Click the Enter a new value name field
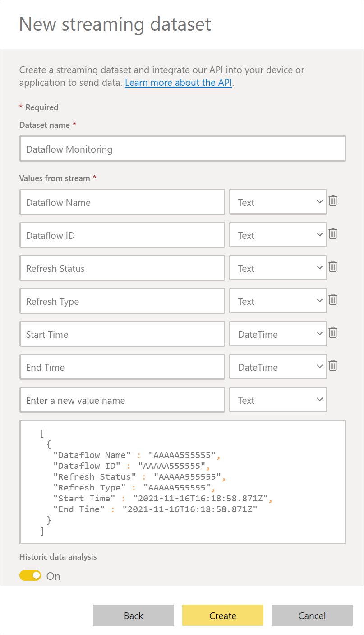Screen dimensions: 364x635 122,400
